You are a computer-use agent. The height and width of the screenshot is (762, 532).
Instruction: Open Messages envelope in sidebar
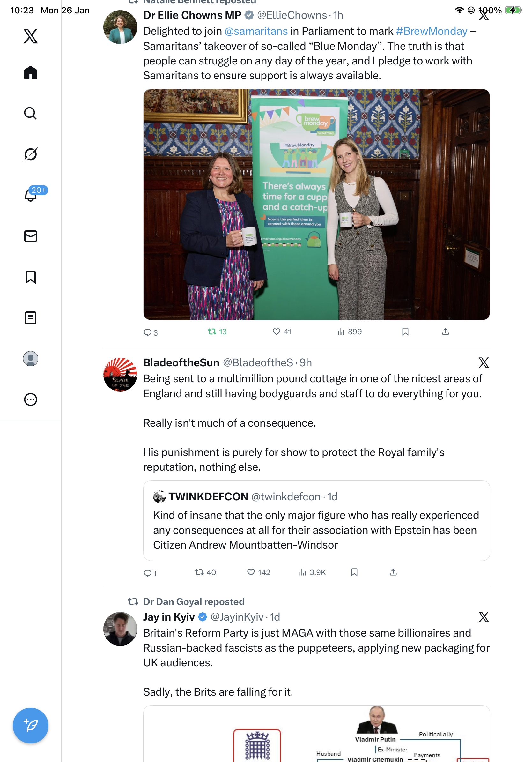pyautogui.click(x=31, y=236)
